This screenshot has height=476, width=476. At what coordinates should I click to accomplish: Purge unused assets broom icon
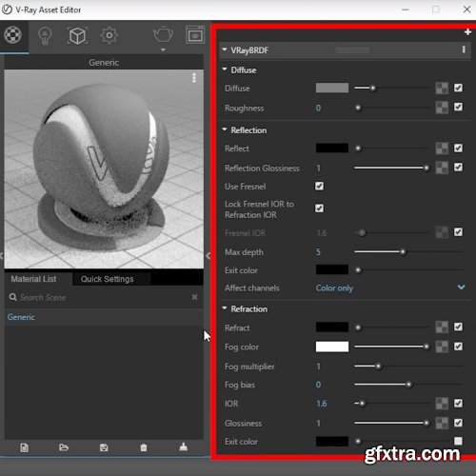(184, 447)
